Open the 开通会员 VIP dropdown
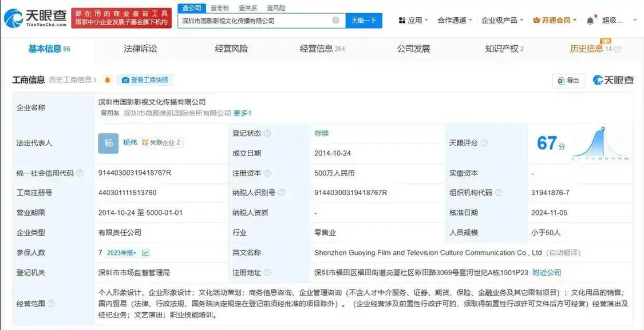This screenshot has width=644, height=330. click(555, 20)
